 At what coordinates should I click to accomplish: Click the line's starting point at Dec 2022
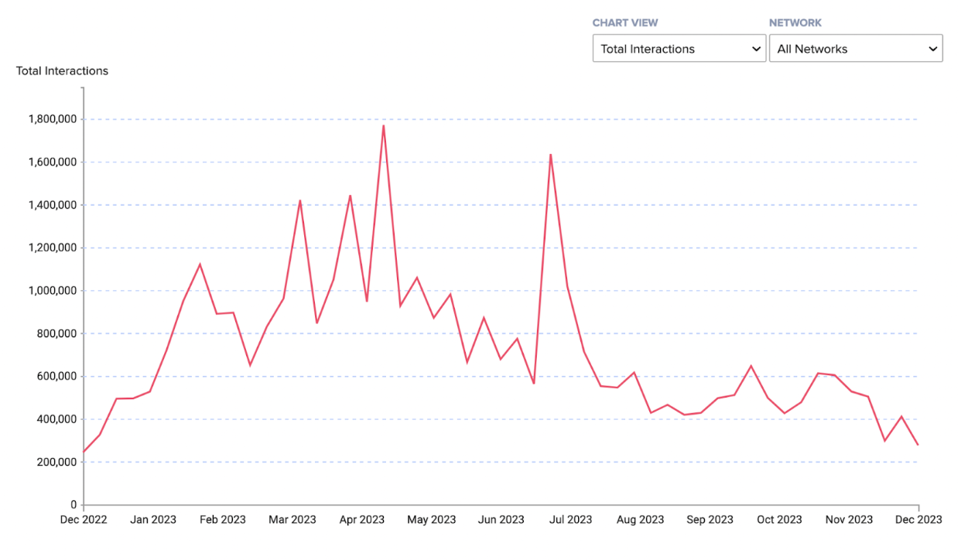84,452
